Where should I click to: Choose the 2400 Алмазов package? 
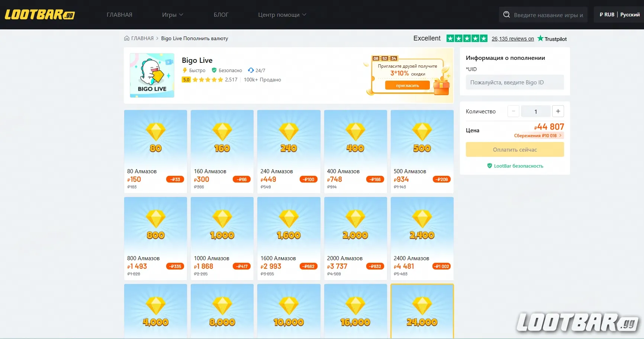[422, 238]
